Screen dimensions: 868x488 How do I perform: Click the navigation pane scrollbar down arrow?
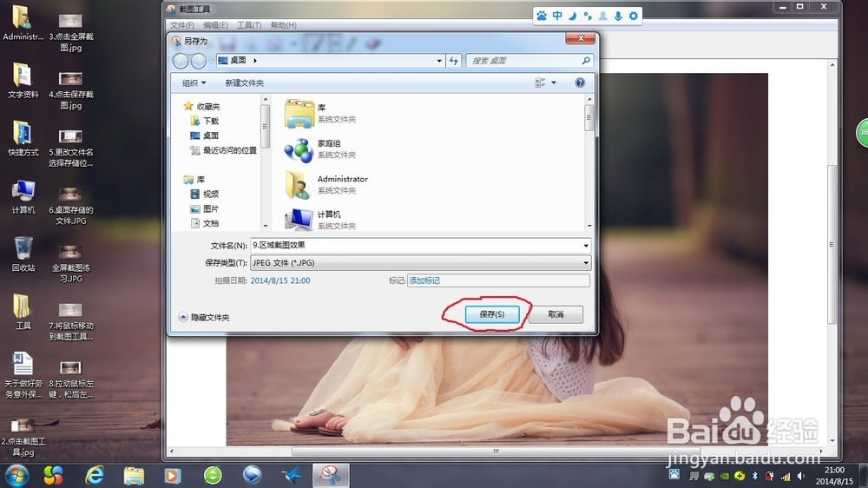pos(265,226)
